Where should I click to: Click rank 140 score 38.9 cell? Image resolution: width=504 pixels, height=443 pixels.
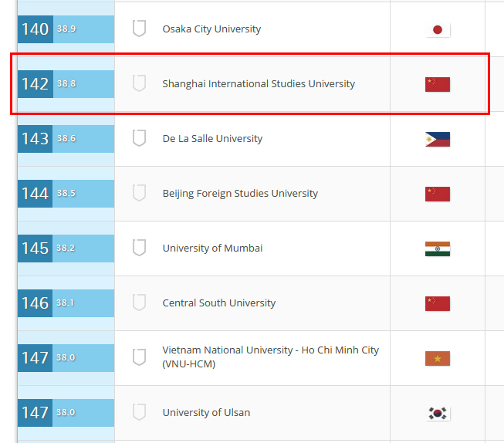coord(66,29)
